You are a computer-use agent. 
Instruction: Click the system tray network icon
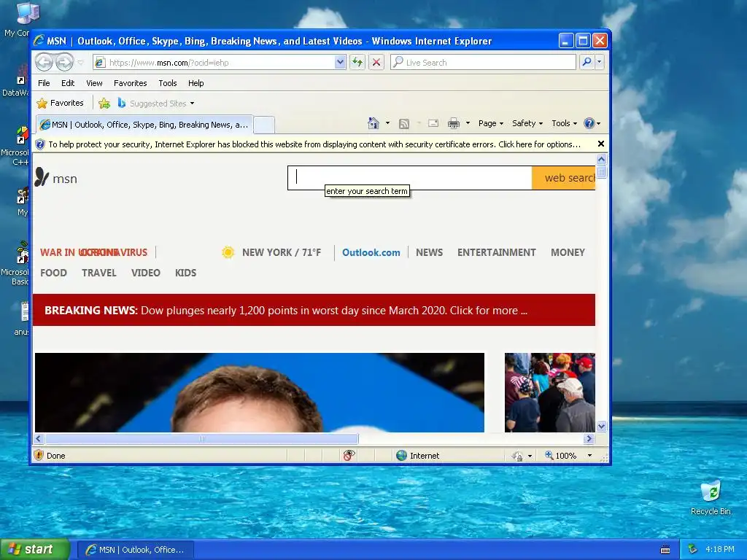click(x=693, y=549)
